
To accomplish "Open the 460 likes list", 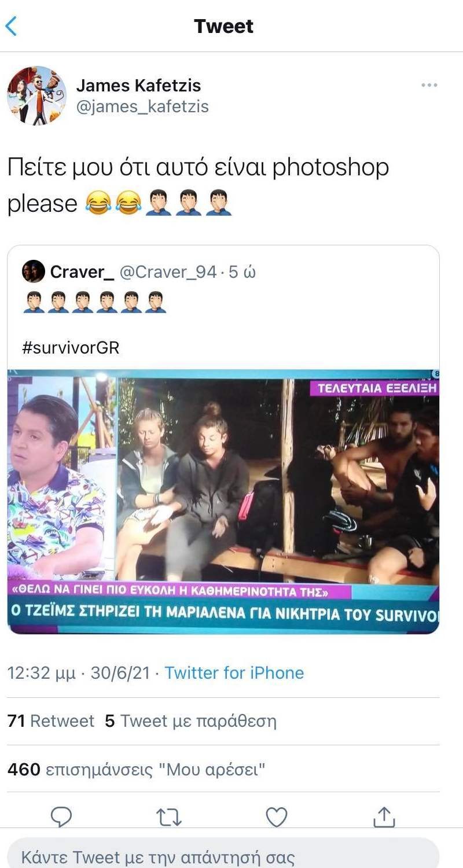I will (136, 770).
